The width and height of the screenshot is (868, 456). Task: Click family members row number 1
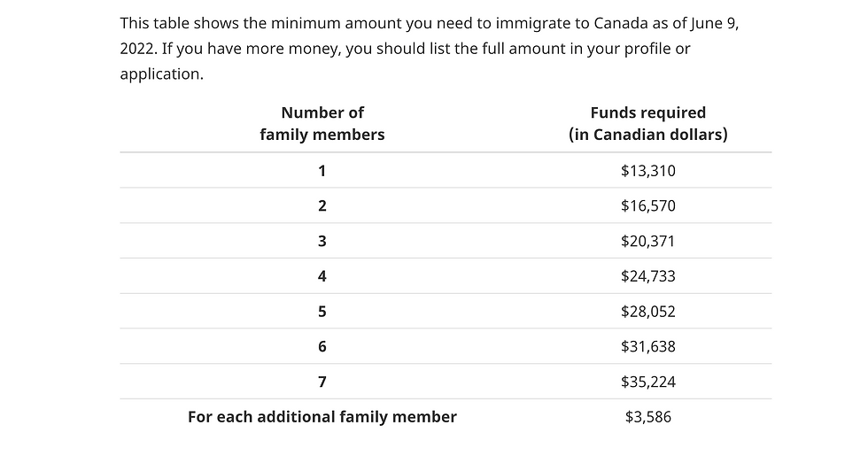point(322,171)
